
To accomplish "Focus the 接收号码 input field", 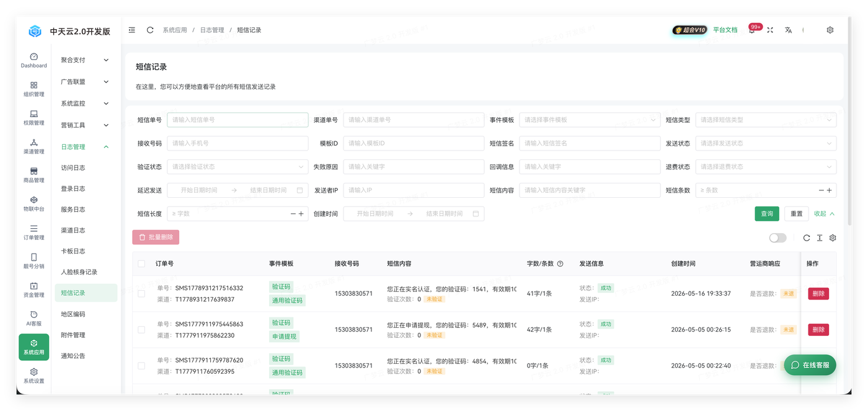I will (x=237, y=143).
